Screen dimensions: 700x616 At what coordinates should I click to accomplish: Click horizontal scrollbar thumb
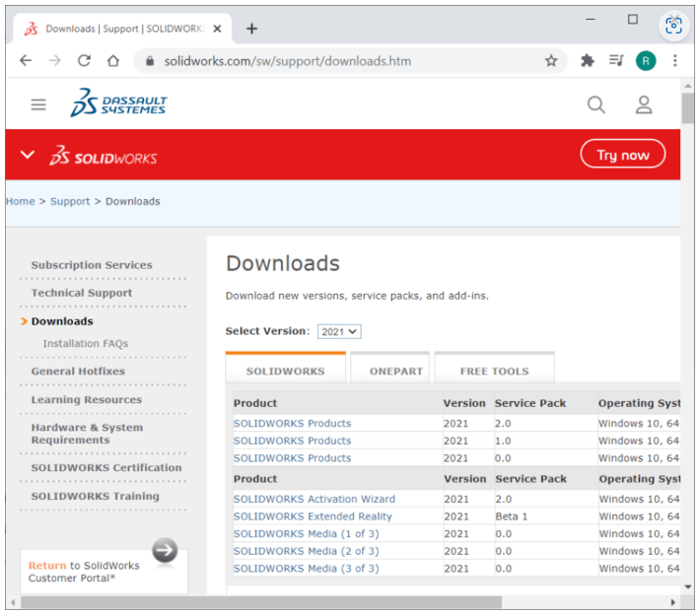(x=261, y=602)
